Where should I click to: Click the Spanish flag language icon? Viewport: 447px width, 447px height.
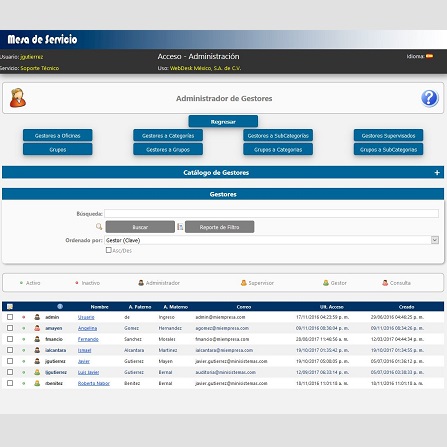(x=429, y=56)
